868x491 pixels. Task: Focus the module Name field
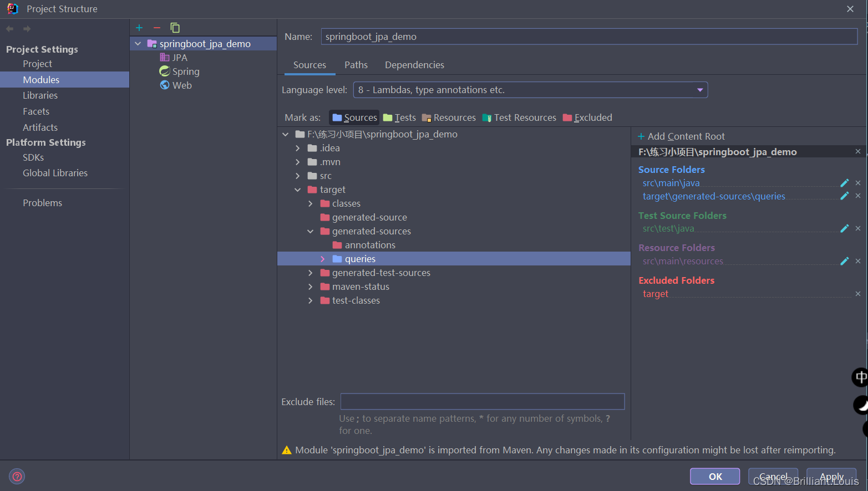pyautogui.click(x=589, y=37)
